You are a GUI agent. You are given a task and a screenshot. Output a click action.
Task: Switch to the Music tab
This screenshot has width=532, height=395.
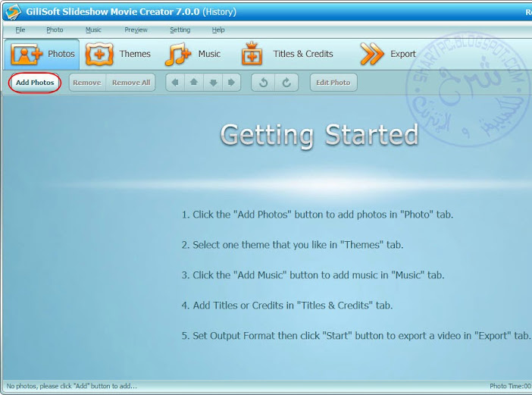point(192,54)
